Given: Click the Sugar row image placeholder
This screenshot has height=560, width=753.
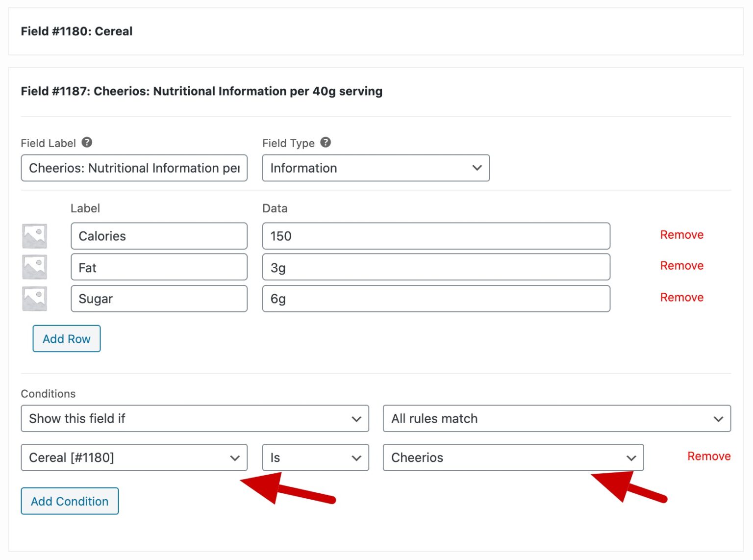Looking at the screenshot, I should [x=35, y=299].
